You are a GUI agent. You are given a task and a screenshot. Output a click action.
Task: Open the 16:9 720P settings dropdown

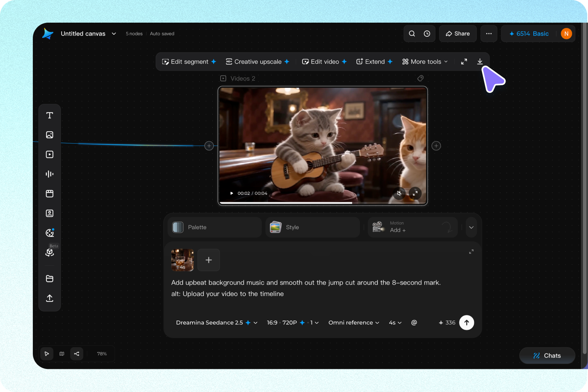tap(293, 323)
